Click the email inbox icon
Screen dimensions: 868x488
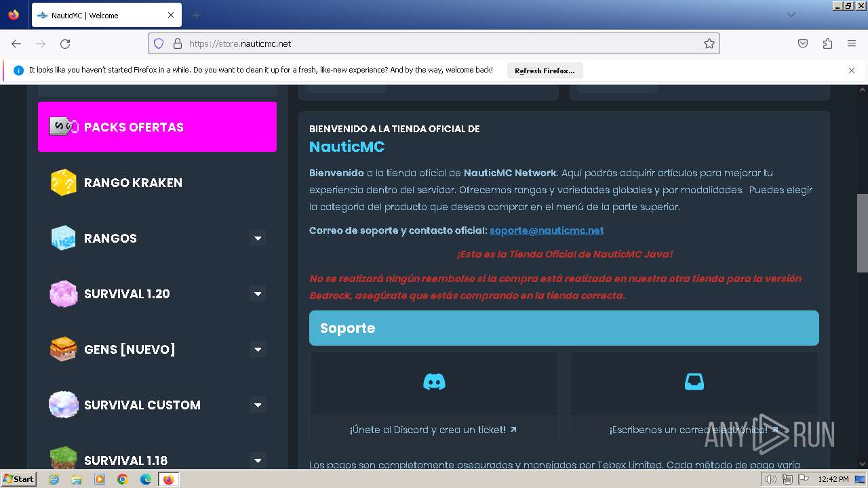[x=694, y=382]
